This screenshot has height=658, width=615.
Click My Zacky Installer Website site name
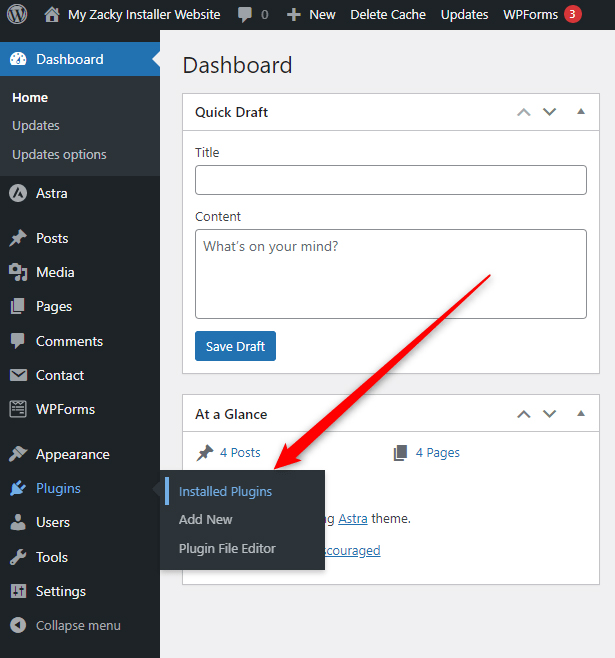[144, 15]
